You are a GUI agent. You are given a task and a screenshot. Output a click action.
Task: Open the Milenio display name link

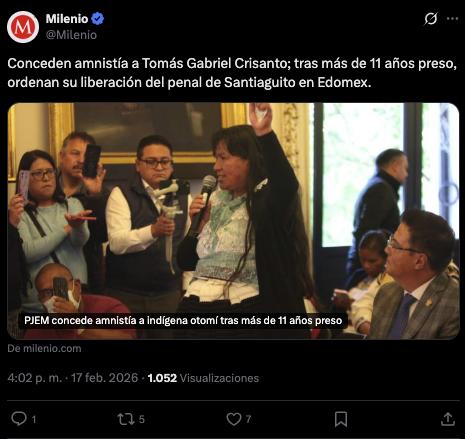(x=67, y=19)
